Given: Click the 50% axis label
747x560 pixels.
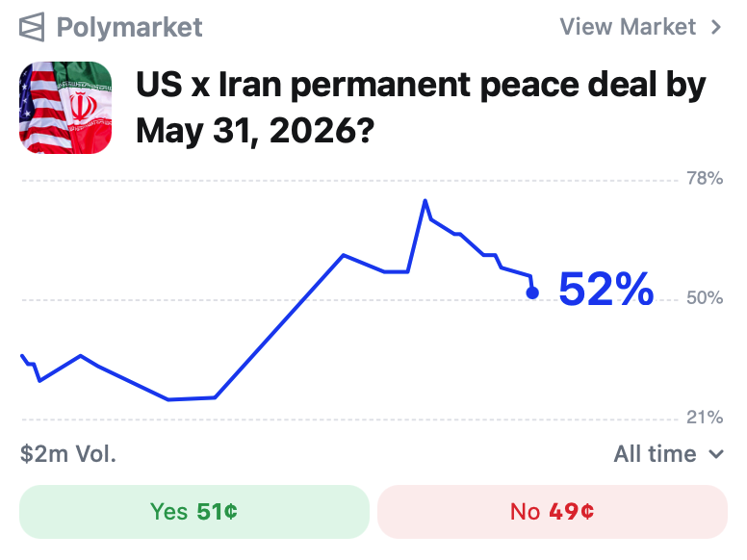Looking at the screenshot, I should pos(704,299).
